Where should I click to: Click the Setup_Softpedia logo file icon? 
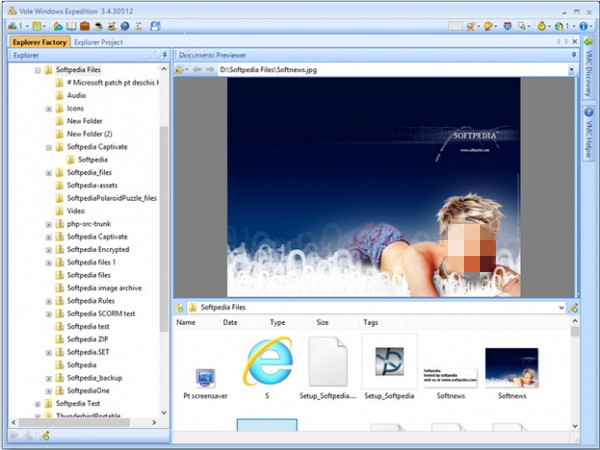pos(389,363)
